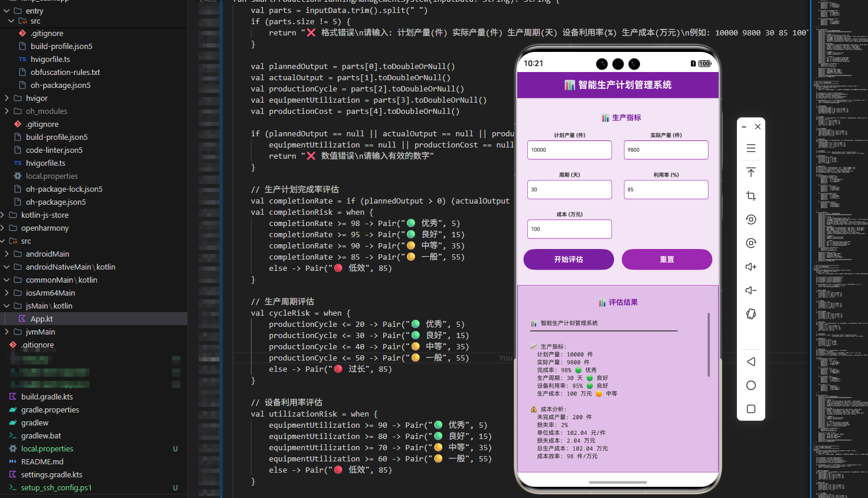
Task: Click git icon of .gitignore under entry
Action: (22, 33)
